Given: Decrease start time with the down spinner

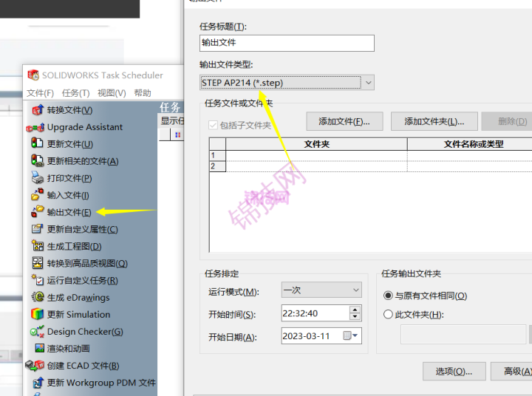Looking at the screenshot, I should [355, 317].
